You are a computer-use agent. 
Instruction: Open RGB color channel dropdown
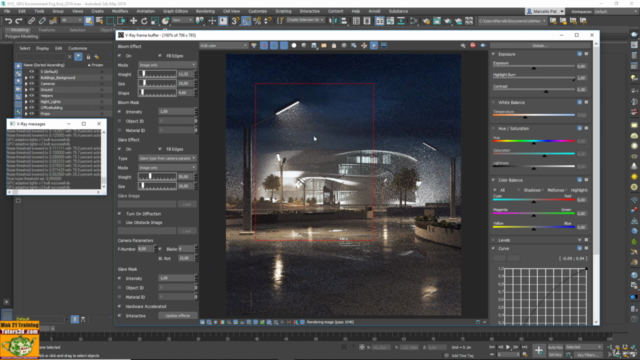pyautogui.click(x=223, y=46)
